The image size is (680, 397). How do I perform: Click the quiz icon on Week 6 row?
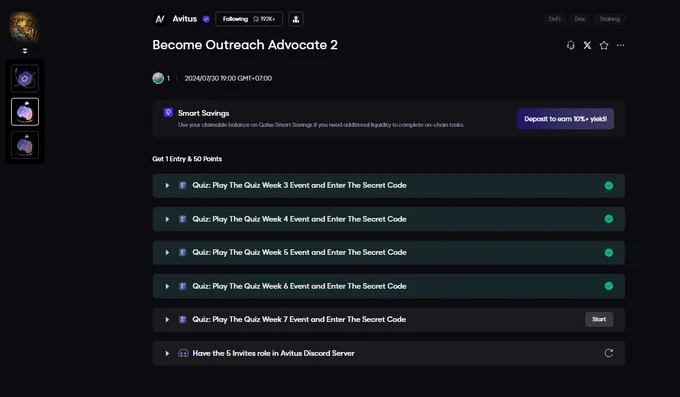[x=183, y=286]
